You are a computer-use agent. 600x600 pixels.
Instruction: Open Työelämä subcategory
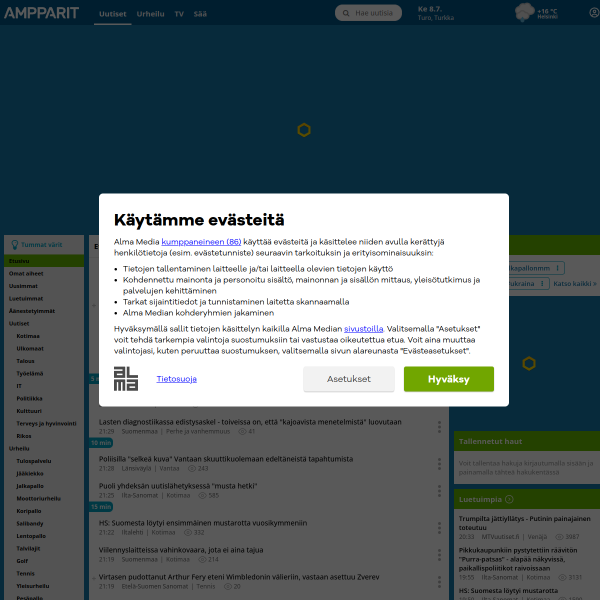point(29,373)
